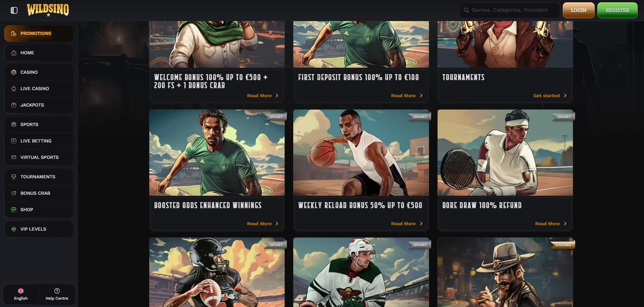Open the Help Centre question icon

click(57, 291)
